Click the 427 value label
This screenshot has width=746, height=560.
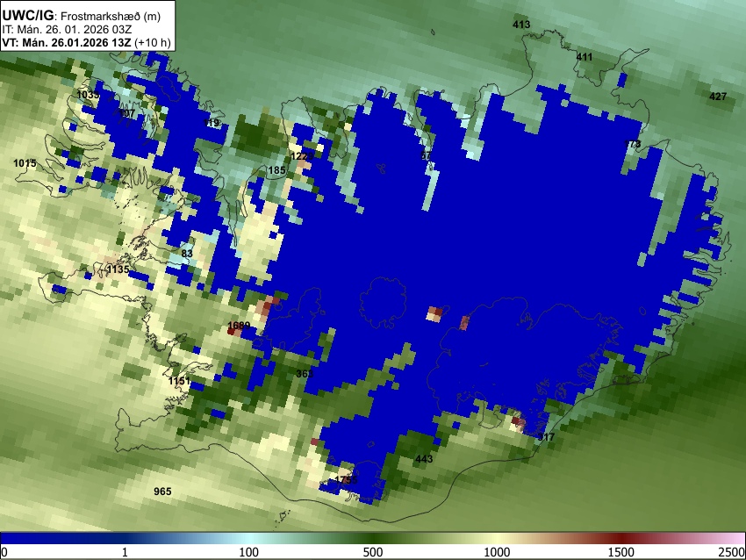(717, 97)
